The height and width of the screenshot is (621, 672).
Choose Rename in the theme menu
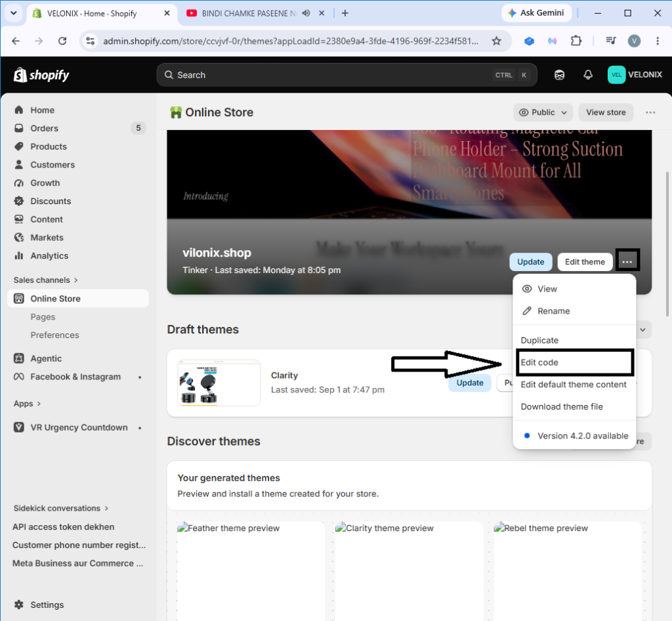pyautogui.click(x=574, y=311)
